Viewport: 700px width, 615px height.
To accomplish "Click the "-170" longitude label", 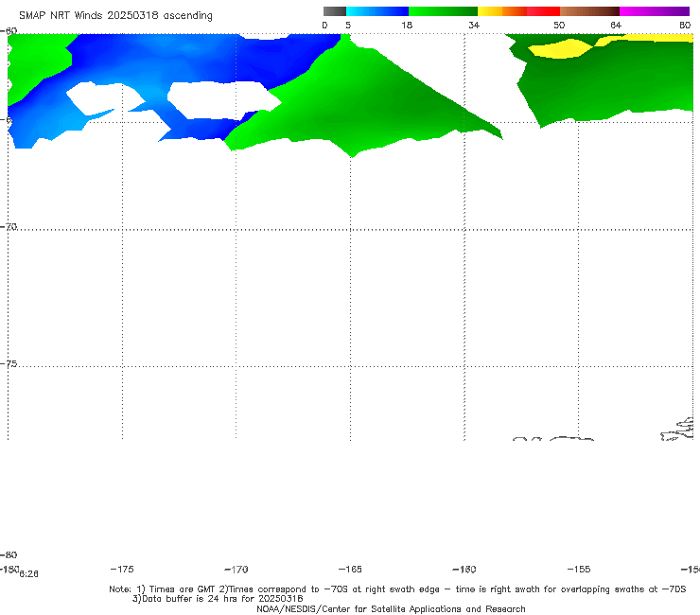I will pyautogui.click(x=236, y=570).
